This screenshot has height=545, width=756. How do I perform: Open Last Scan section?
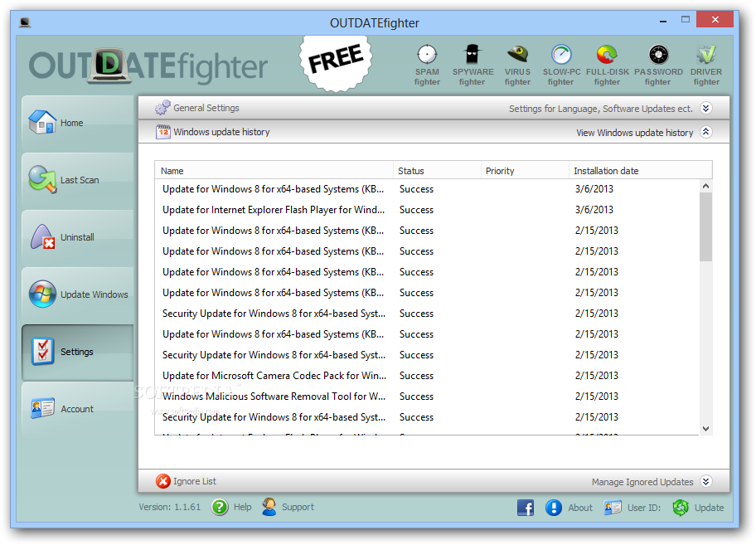coord(78,180)
